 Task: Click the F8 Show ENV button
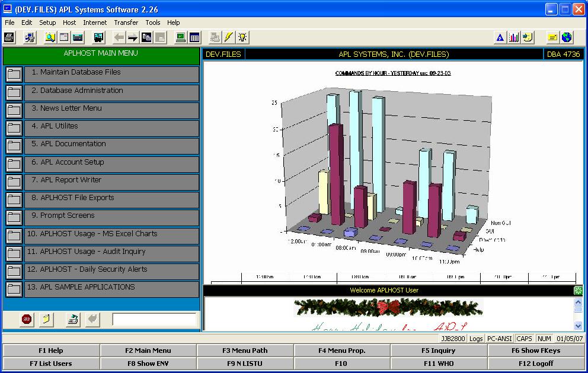coord(148,364)
